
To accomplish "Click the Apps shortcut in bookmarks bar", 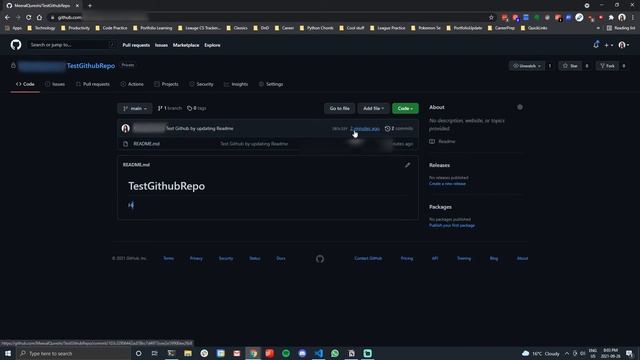I will [x=14, y=28].
